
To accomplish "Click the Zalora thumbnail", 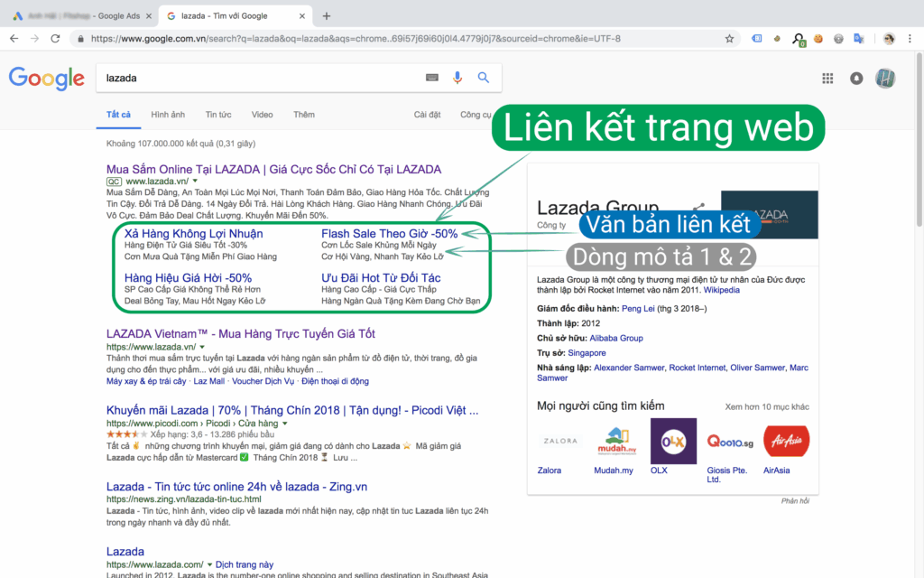I will click(x=559, y=441).
